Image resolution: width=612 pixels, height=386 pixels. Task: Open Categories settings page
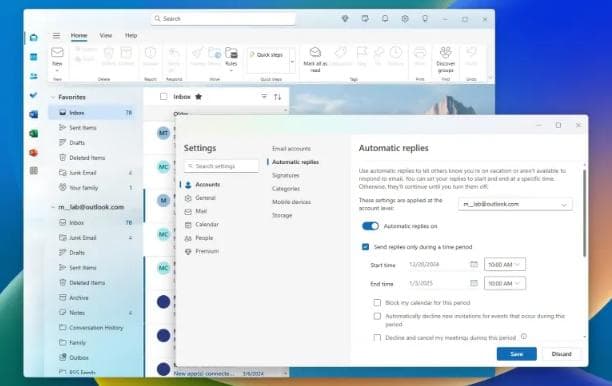click(286, 189)
